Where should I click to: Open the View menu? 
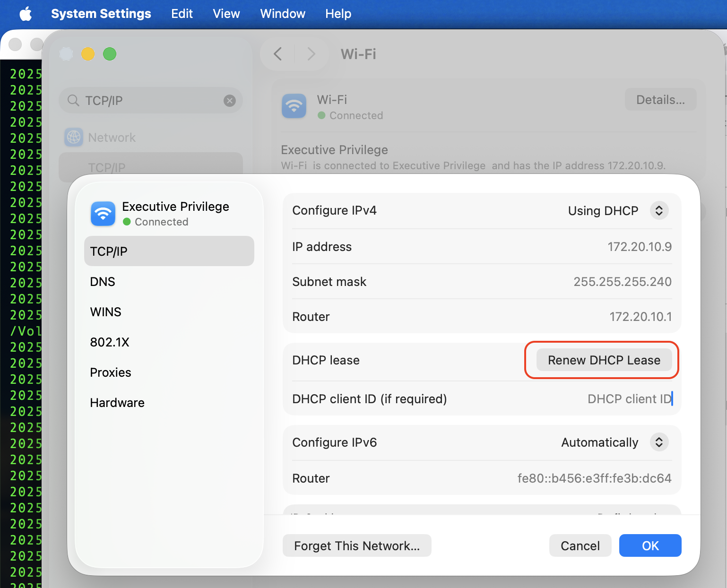(x=226, y=14)
